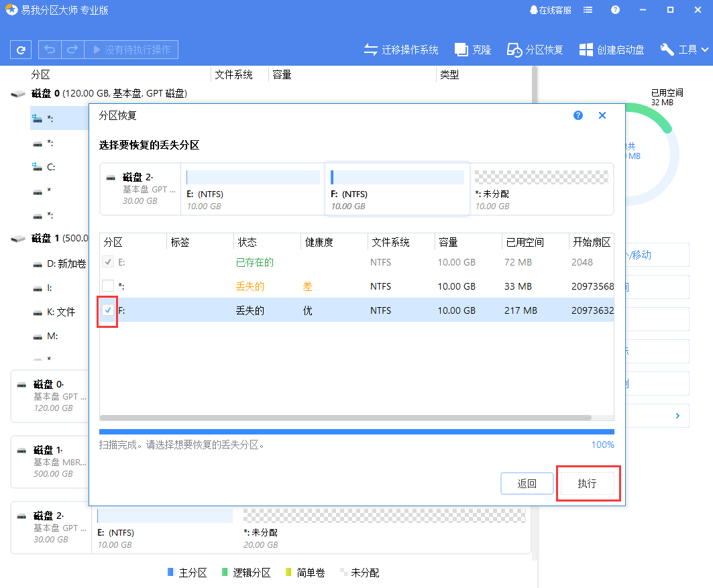Screen dimensions: 713x588
Task: Click the help question mark in the dialog
Action: [578, 115]
